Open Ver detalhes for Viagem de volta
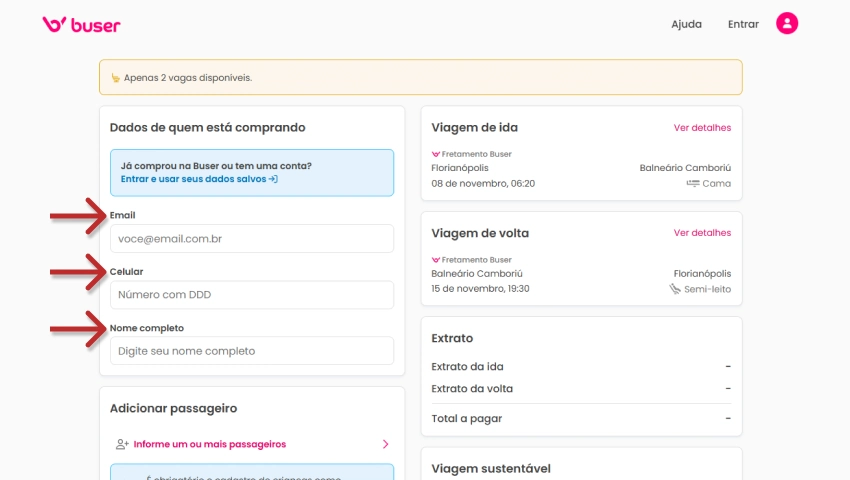Screen dimensions: 850x480 702,233
